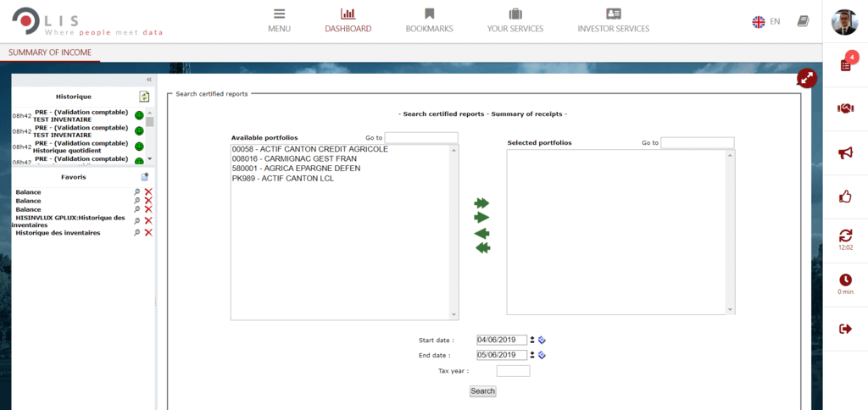Open the user profile photo

(844, 21)
